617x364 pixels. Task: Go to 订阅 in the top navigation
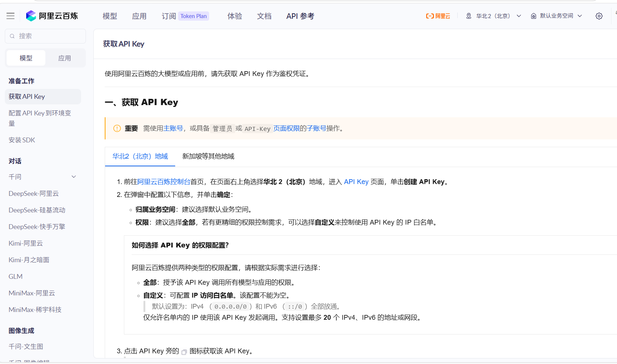(x=169, y=16)
